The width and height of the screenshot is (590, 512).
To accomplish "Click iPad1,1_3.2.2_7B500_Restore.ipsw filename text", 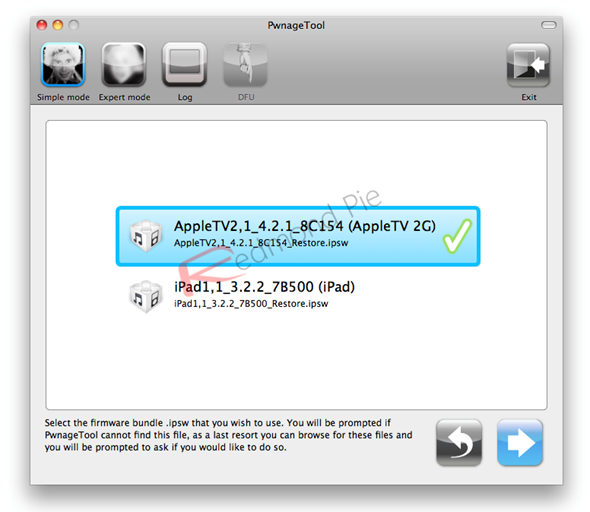I will point(251,304).
